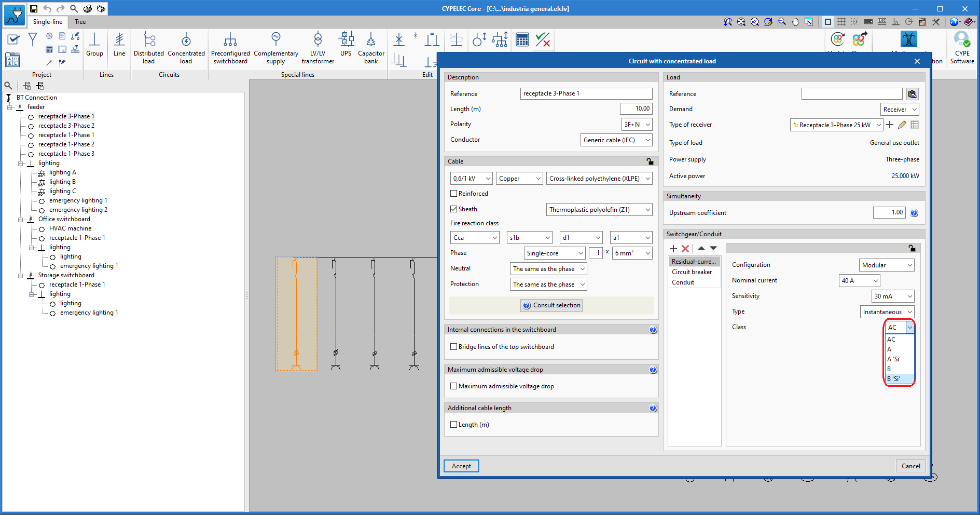
Task: Enable the Reinforced cable checkbox
Action: coord(454,194)
